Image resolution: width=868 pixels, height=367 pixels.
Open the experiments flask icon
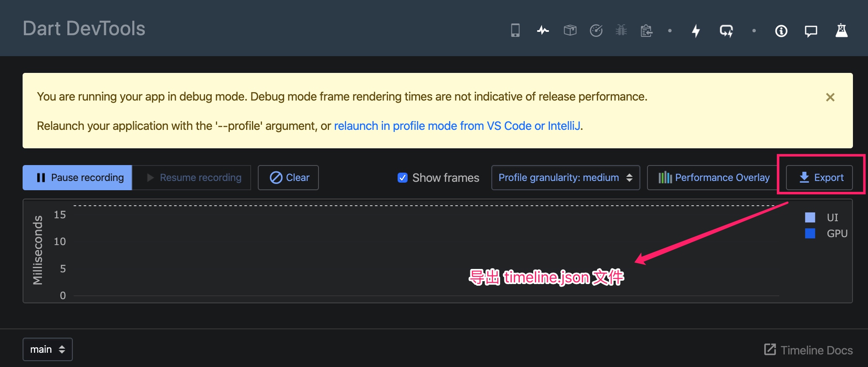click(x=841, y=30)
